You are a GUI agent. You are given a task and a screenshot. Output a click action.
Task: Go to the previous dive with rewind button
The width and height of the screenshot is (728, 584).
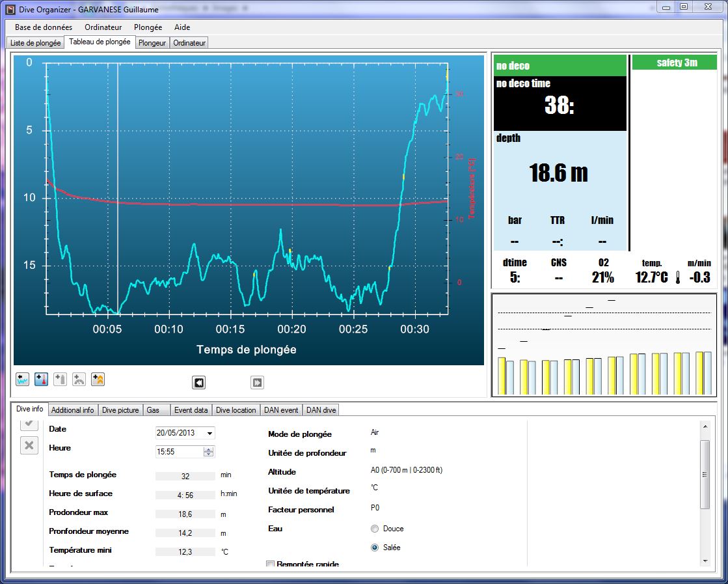point(198,382)
